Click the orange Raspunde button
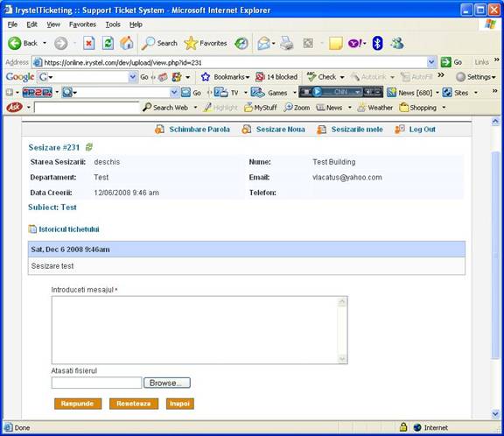Image resolution: width=504 pixels, height=436 pixels. 78,404
